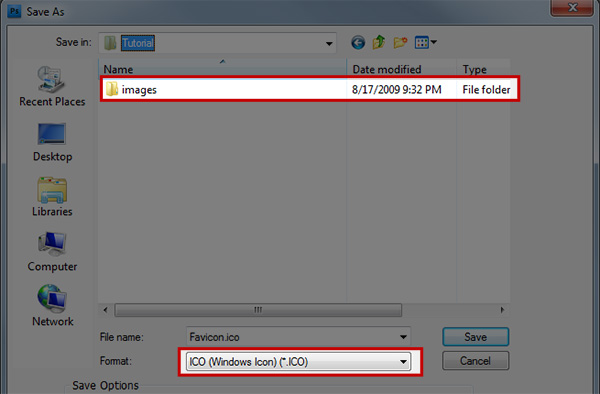Go up one folder level
Screen dimensions: 600x394
tap(379, 42)
